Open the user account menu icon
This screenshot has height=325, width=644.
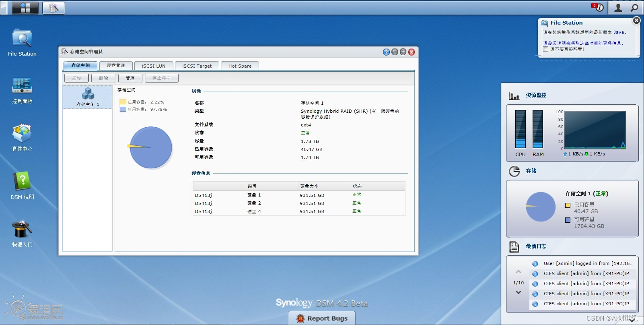[618, 7]
